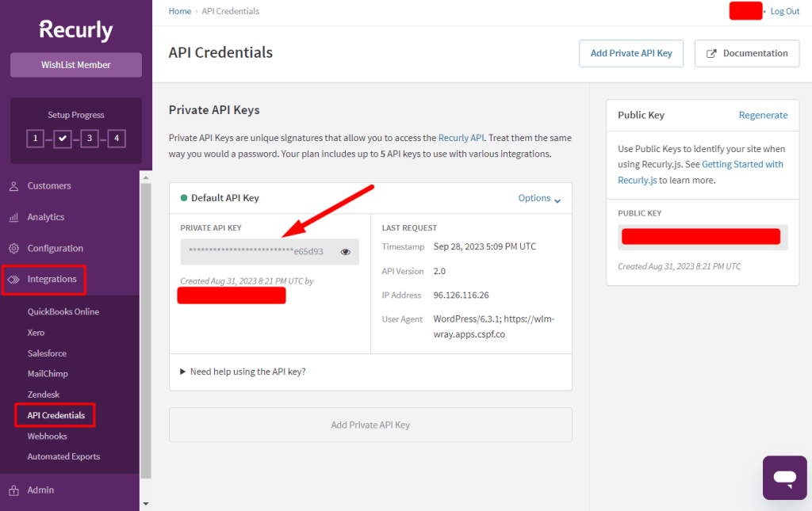Click the masked private API key field
The width and height of the screenshot is (812, 511).
270,252
